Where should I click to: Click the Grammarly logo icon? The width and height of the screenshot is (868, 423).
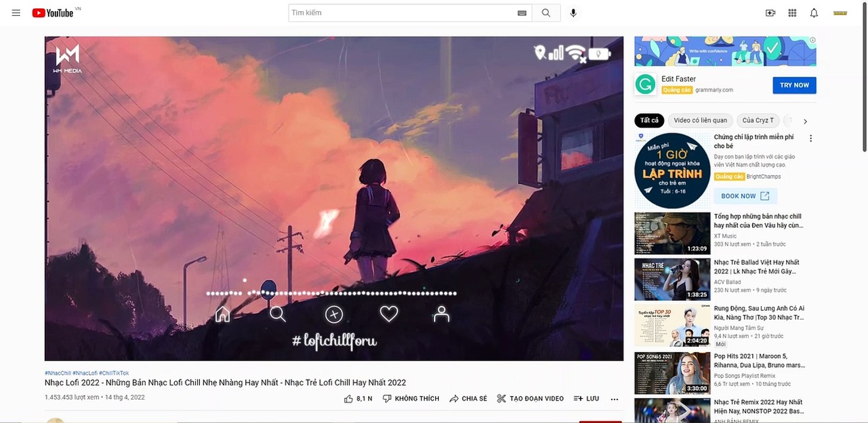[x=645, y=85]
